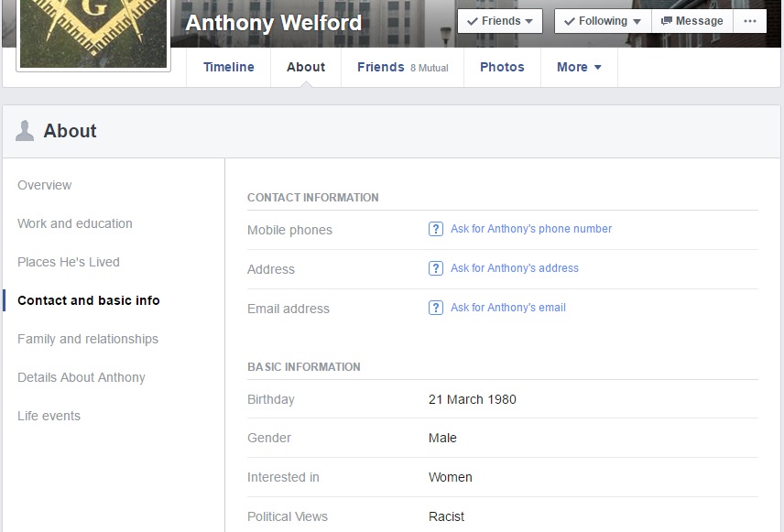The height and width of the screenshot is (532, 784).
Task: Click the question mark icon beside phone number
Action: tap(436, 229)
